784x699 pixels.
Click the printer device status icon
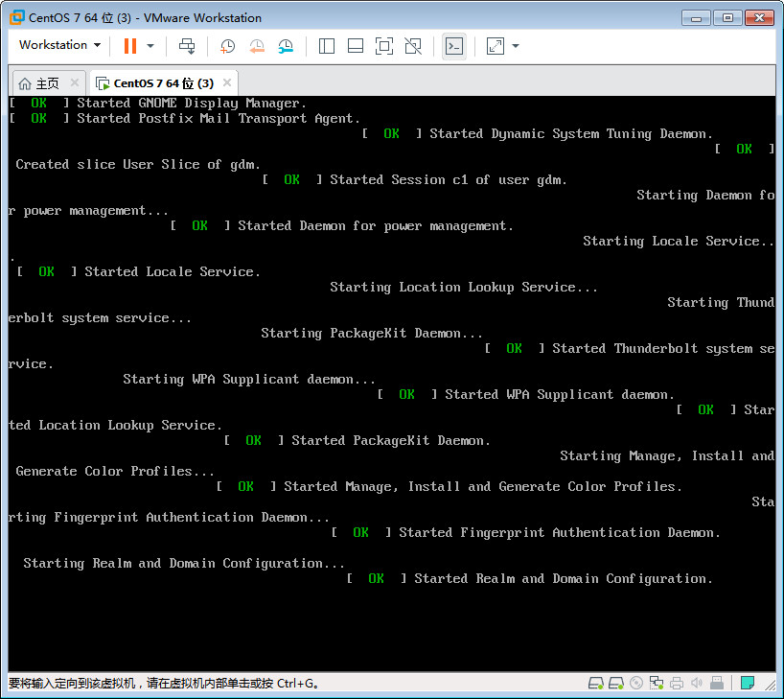pyautogui.click(x=676, y=682)
